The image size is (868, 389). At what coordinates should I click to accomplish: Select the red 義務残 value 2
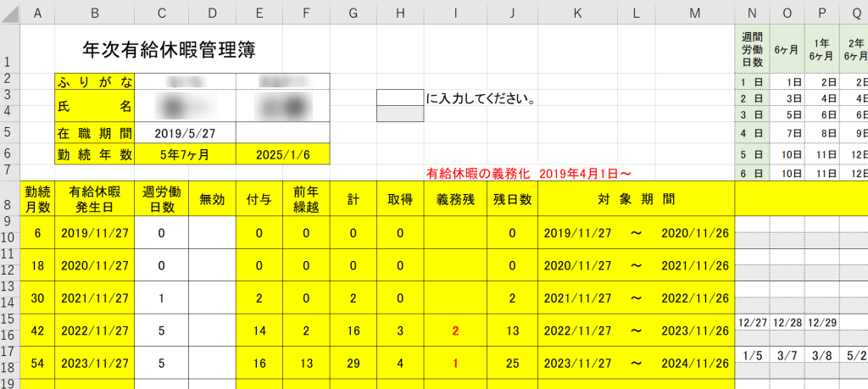(x=456, y=330)
